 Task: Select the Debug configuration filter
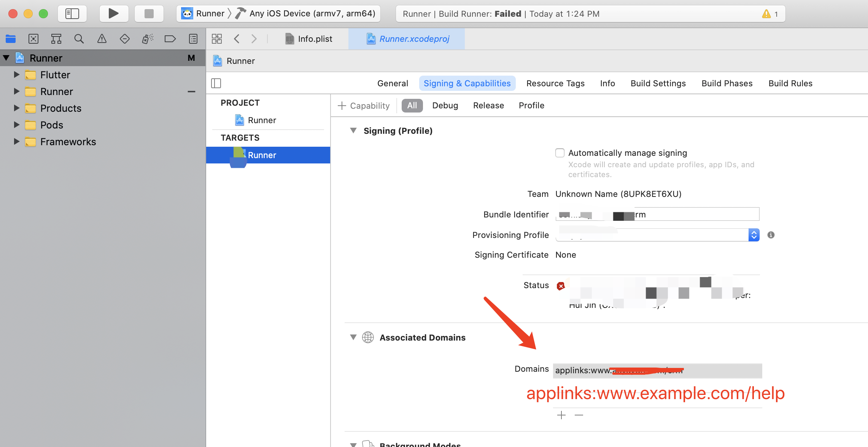(445, 106)
